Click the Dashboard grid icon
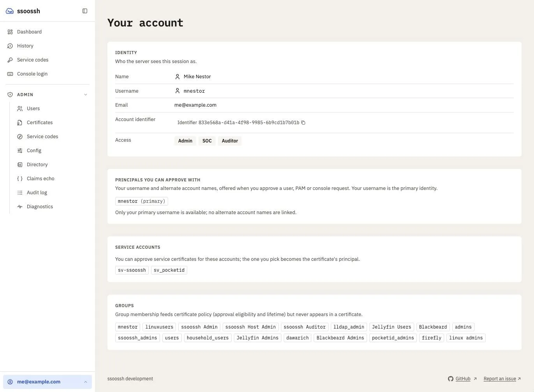Image resolution: width=534 pixels, height=392 pixels. click(x=10, y=32)
